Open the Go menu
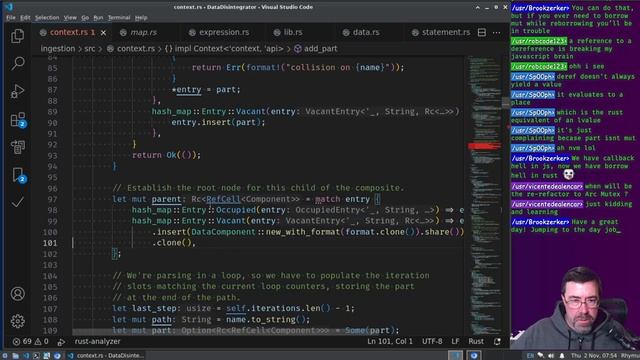The image size is (640, 360). pos(85,18)
